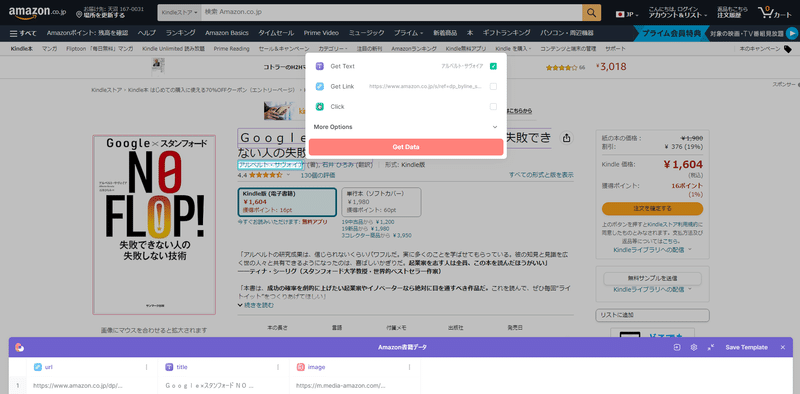Screen dimensions: 800x394
Task: Click the delivery location pin icon
Action: (79, 15)
